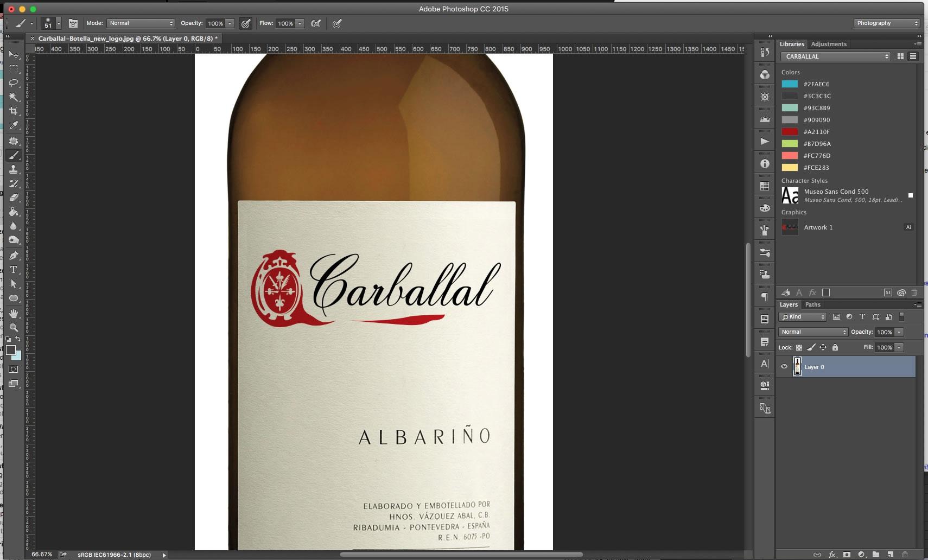
Task: Toggle layer filter on/off switch
Action: (x=902, y=316)
